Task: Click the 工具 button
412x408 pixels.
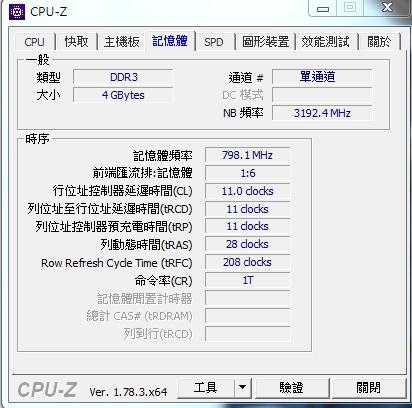Action: (205, 388)
